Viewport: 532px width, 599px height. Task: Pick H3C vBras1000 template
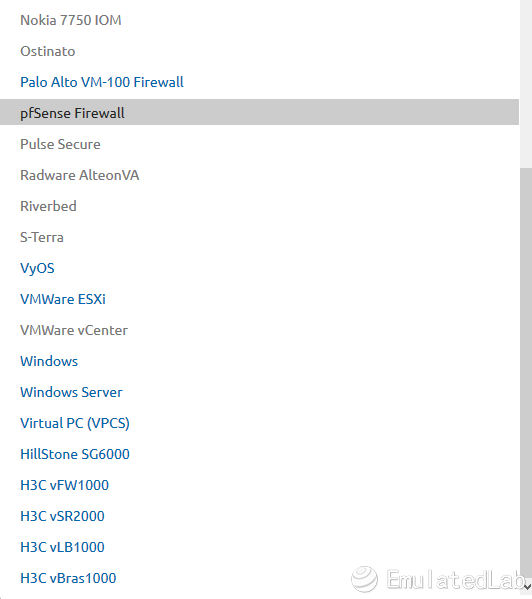(259, 578)
